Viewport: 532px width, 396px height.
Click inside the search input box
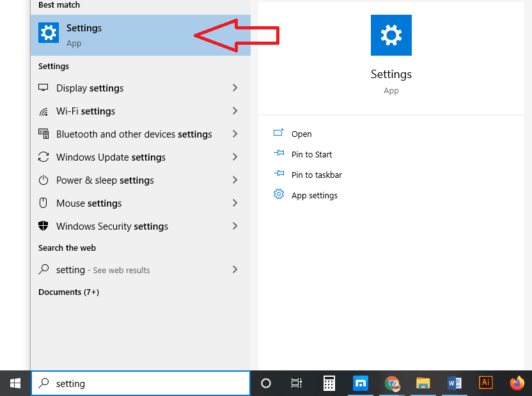[141, 383]
